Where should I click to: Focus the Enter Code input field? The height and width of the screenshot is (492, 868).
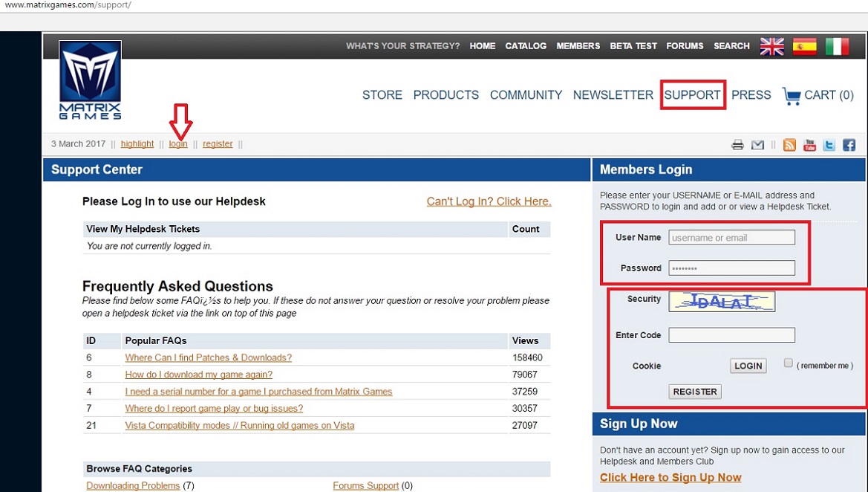click(x=731, y=335)
